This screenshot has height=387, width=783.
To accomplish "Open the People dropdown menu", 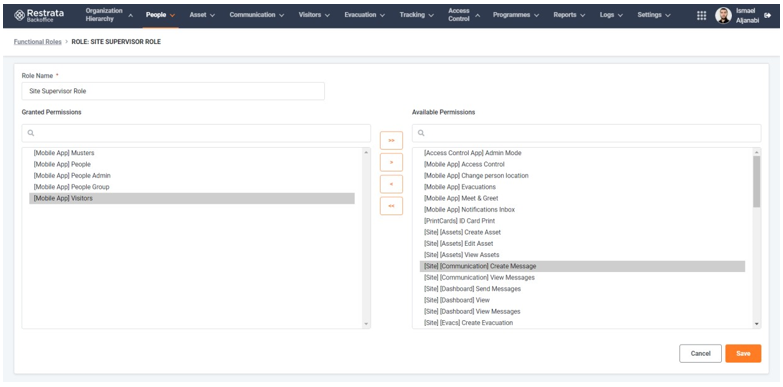I will click(x=160, y=15).
